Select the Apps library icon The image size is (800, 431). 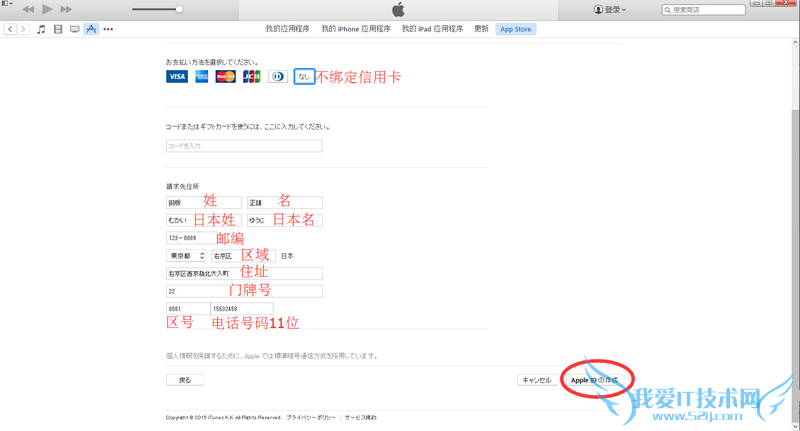tap(91, 29)
